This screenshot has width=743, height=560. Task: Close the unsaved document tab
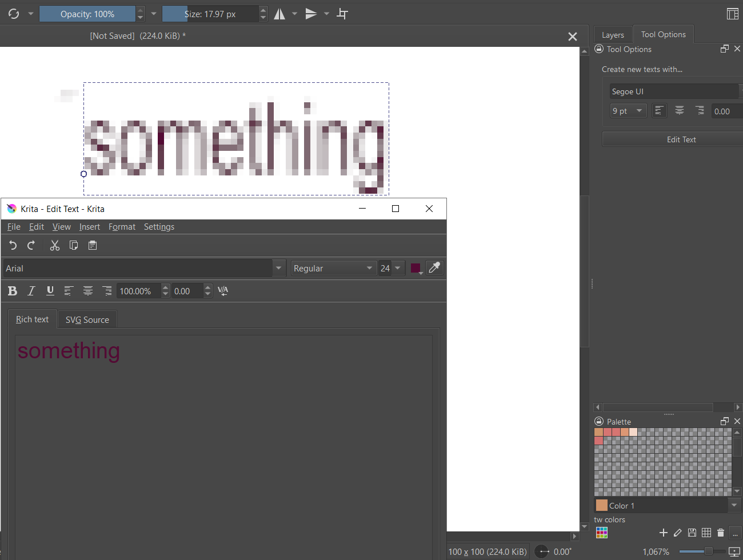tap(573, 37)
